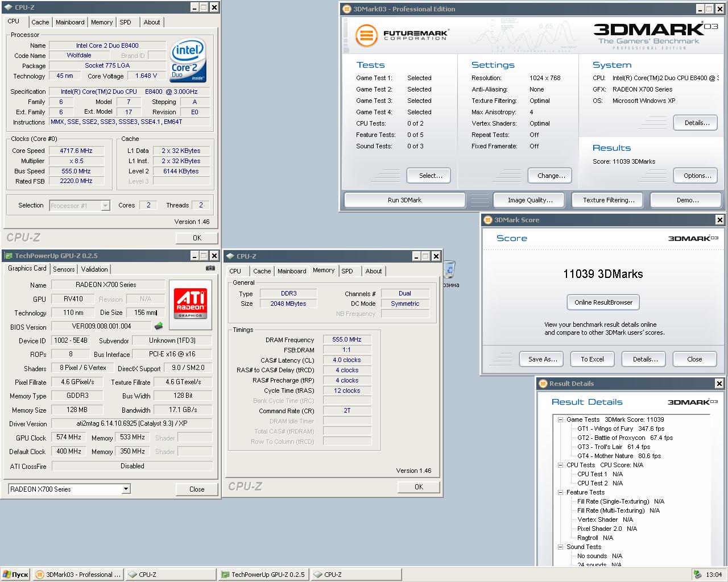Open SPD tab in lower CPU-Z window
Viewport: 728px width, 582px height.
tap(348, 271)
